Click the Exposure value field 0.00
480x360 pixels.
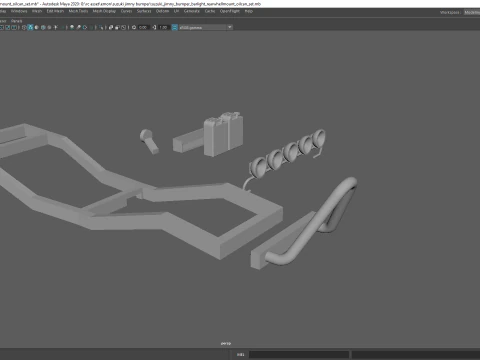143,27
